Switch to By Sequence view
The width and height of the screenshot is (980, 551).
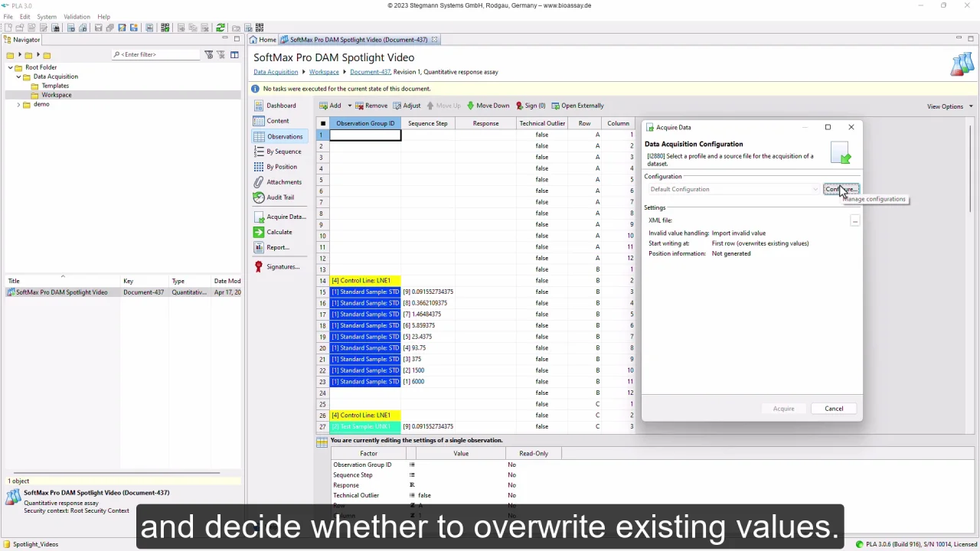(277, 152)
